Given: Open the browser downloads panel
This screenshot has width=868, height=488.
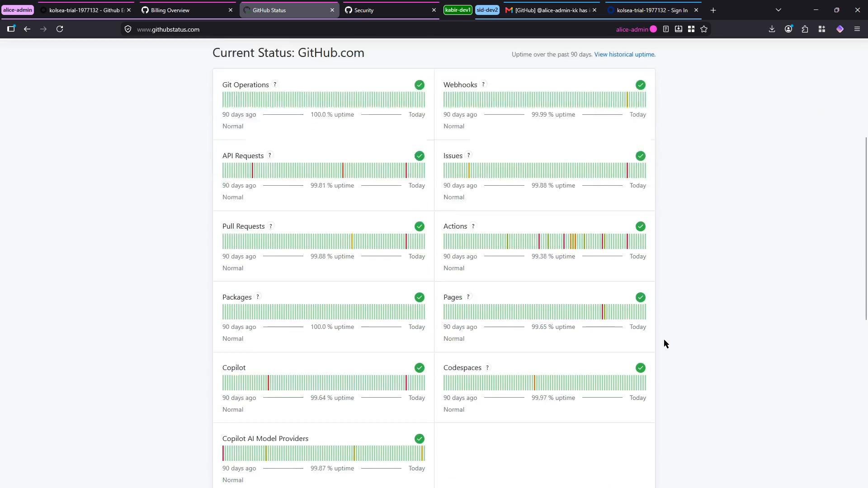Looking at the screenshot, I should pos(772,29).
